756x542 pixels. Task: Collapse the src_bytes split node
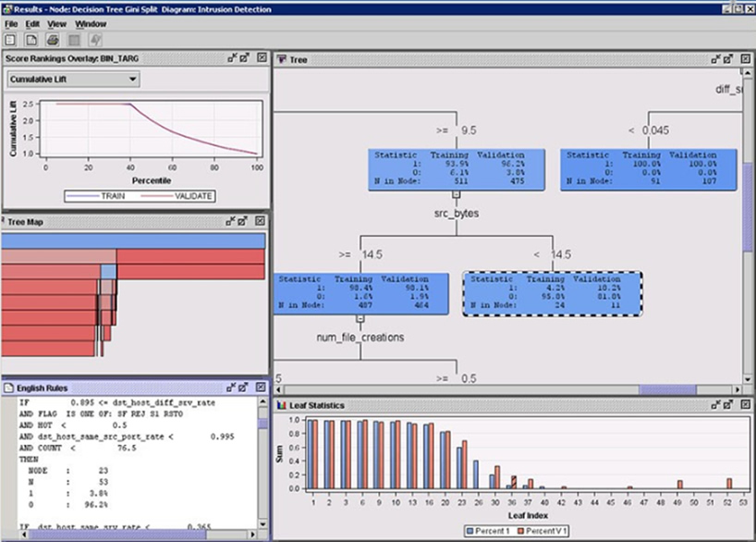point(455,195)
